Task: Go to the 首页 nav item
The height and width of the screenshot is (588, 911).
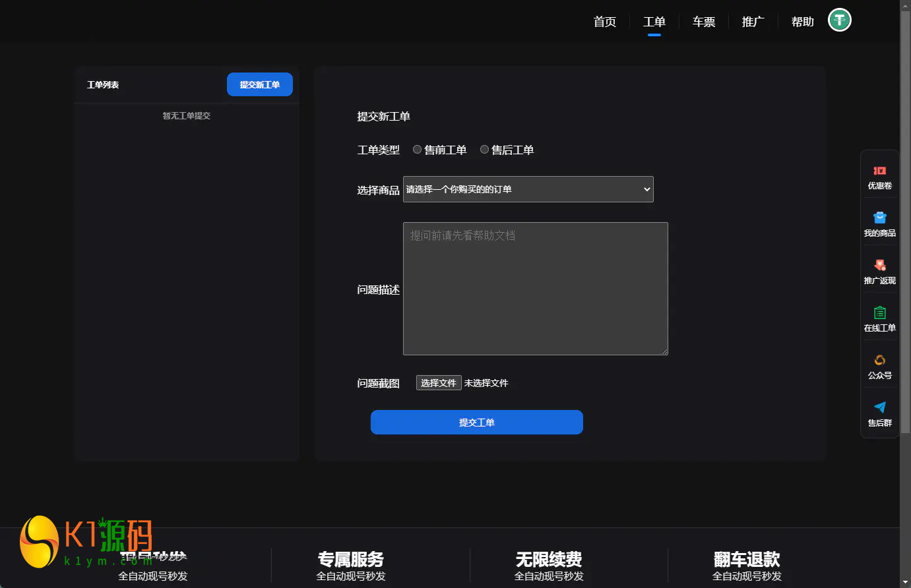Action: (x=604, y=22)
